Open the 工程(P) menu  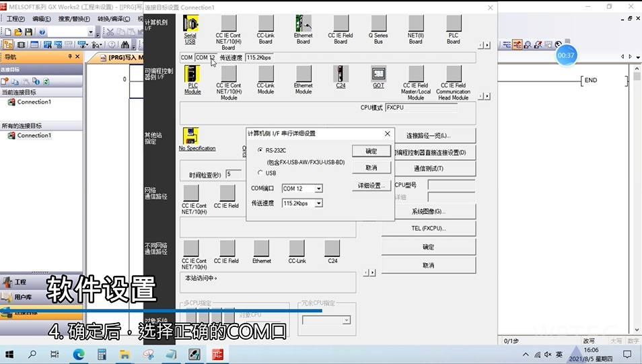coord(15,19)
